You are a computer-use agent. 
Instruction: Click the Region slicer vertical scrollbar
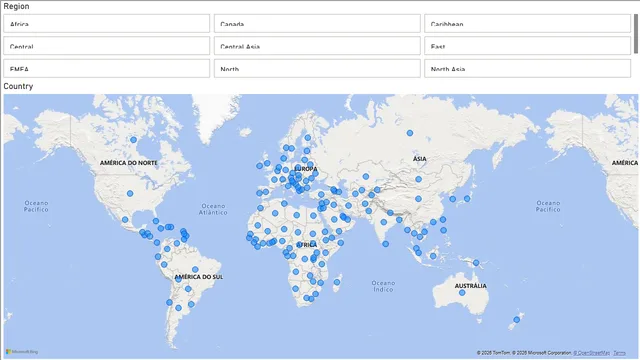tap(636, 33)
